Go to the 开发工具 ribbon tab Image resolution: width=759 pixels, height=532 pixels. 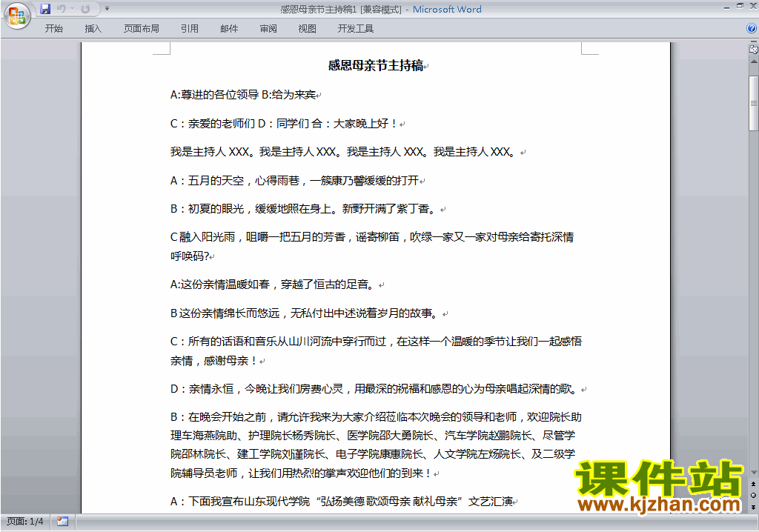click(x=355, y=29)
